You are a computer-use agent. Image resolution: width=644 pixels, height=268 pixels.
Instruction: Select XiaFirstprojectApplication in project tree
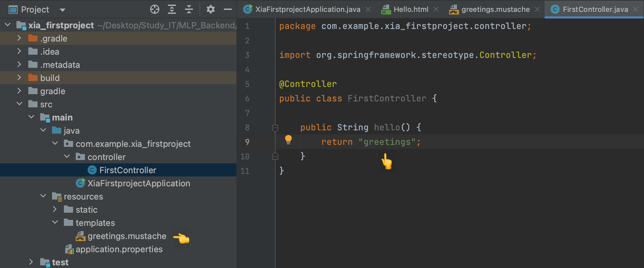(118, 183)
